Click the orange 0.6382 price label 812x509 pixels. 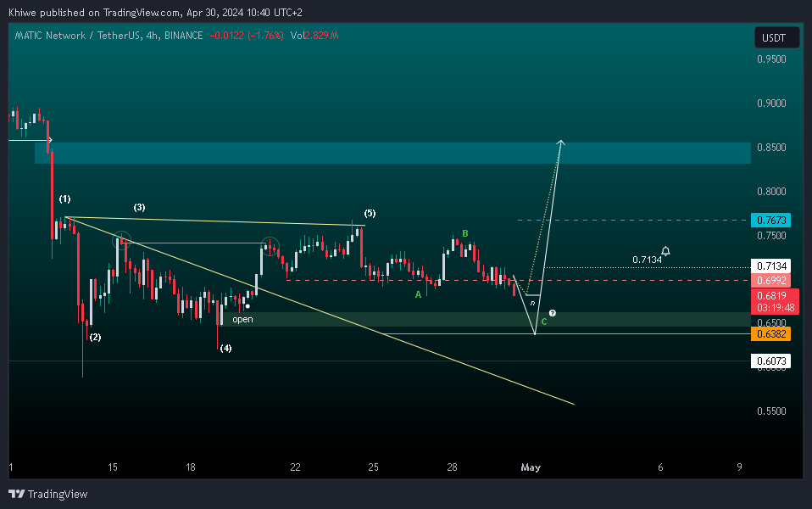click(771, 333)
